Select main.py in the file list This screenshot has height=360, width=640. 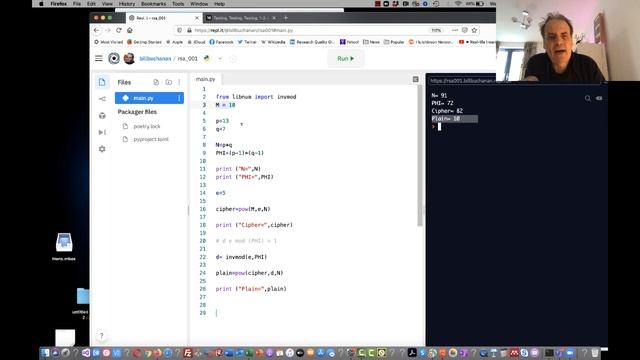tap(149, 98)
